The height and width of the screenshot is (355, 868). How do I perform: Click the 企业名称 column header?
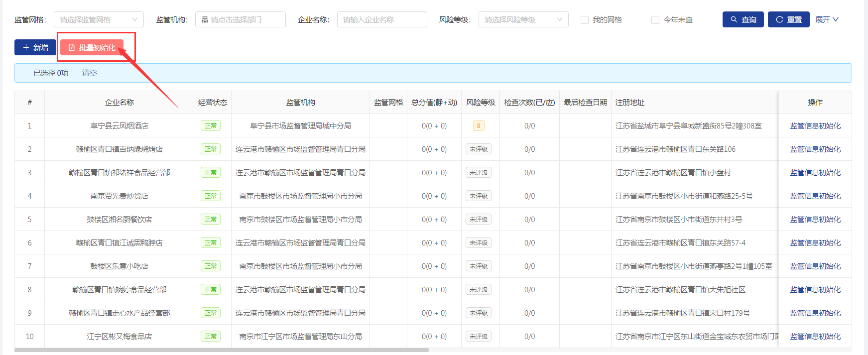click(119, 103)
